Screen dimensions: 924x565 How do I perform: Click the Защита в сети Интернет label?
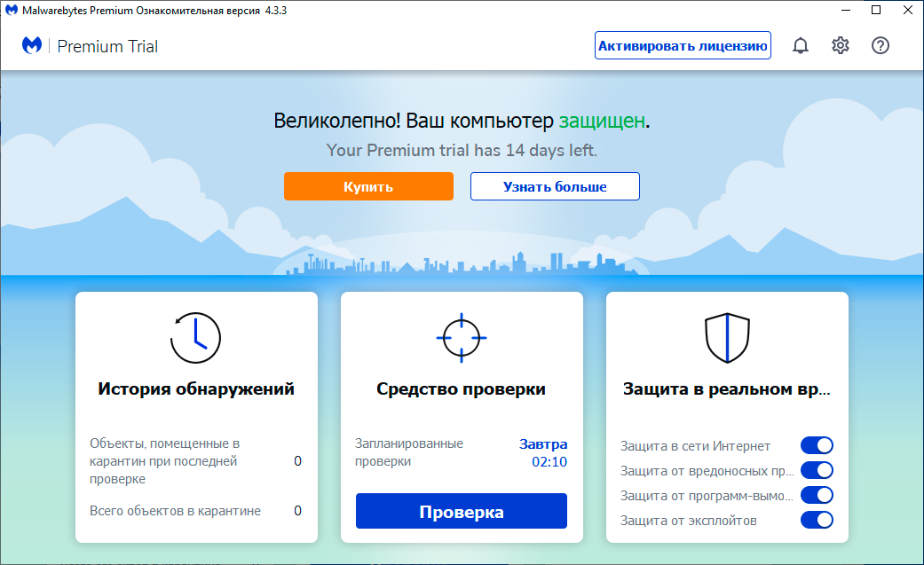[x=695, y=446]
